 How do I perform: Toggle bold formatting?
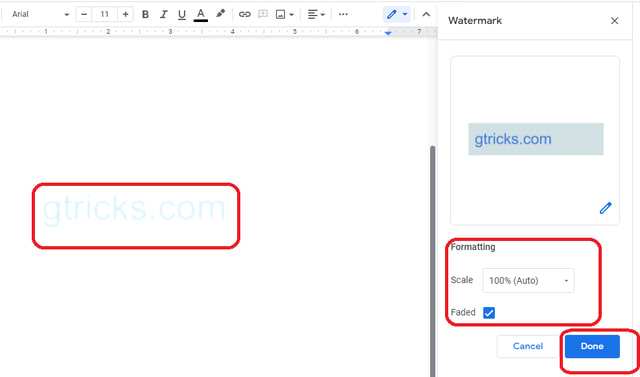coord(145,15)
